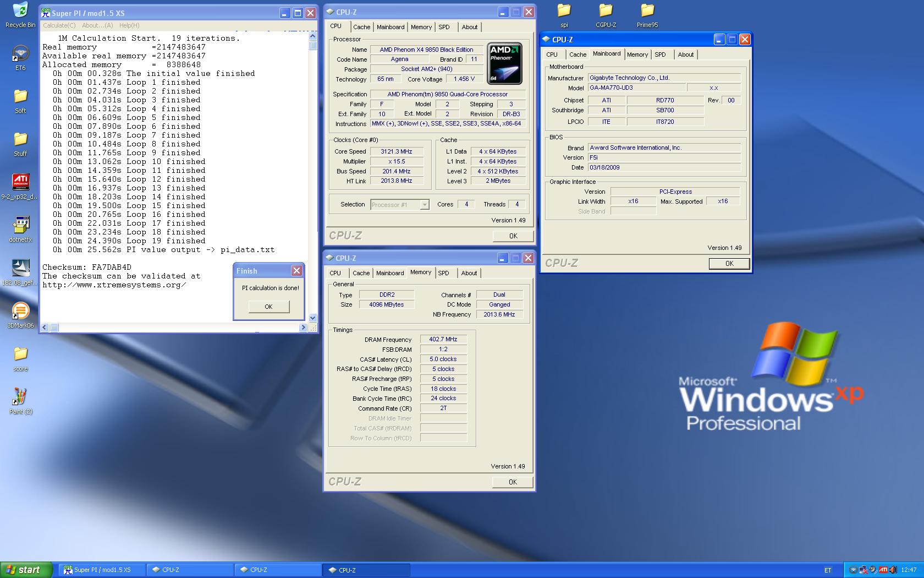Open the Stuff folder on desktop
Image resolution: width=924 pixels, height=578 pixels.
(x=20, y=144)
